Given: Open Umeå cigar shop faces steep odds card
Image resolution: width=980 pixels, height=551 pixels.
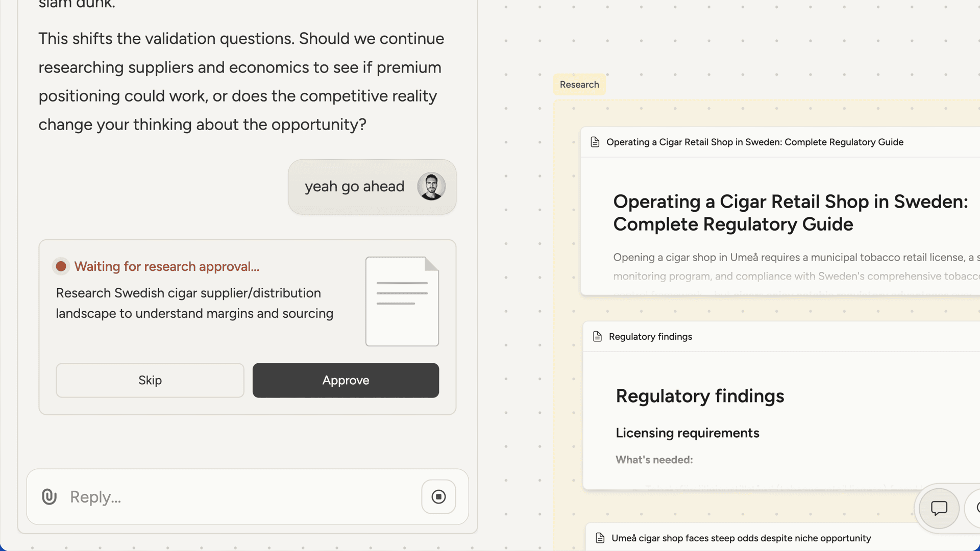Looking at the screenshot, I should [741, 538].
